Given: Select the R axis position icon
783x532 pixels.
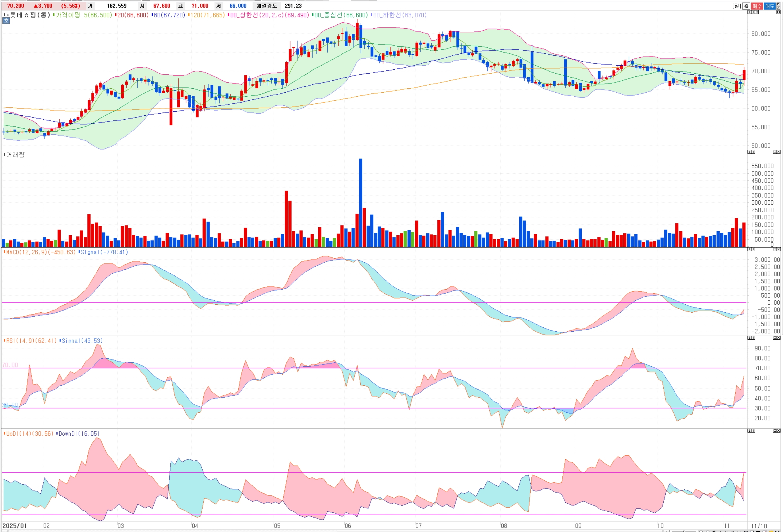Looking at the screenshot, I should tap(757, 12).
